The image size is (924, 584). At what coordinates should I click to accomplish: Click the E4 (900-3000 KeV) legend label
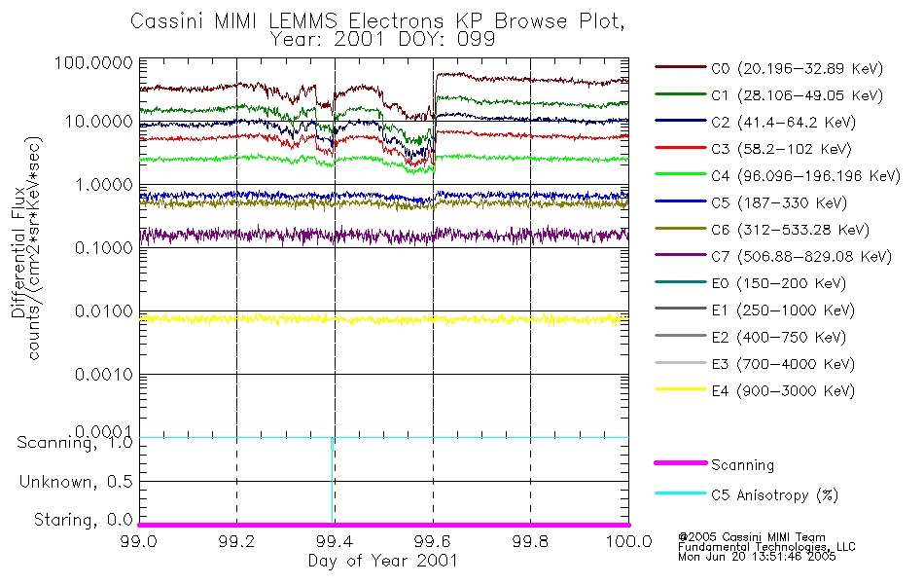tap(783, 391)
